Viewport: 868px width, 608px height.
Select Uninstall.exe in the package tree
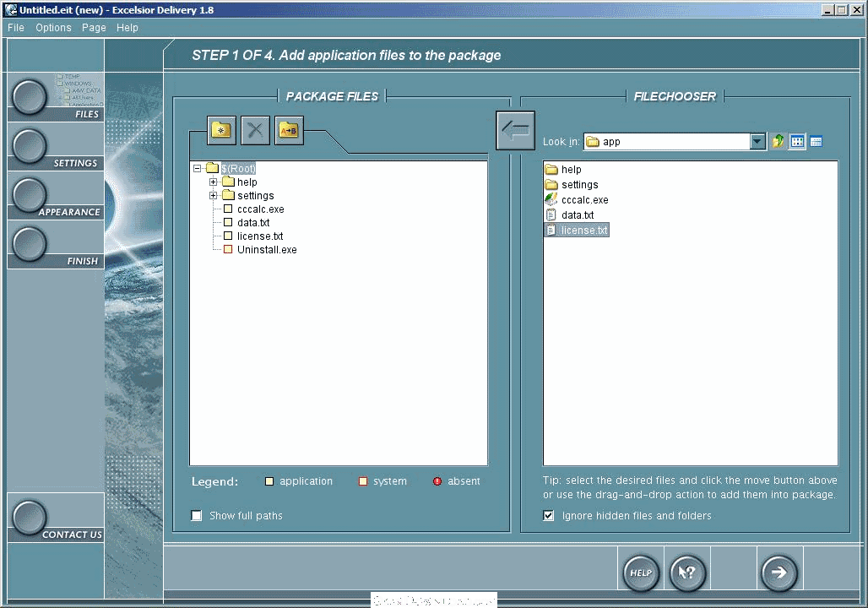pos(267,250)
